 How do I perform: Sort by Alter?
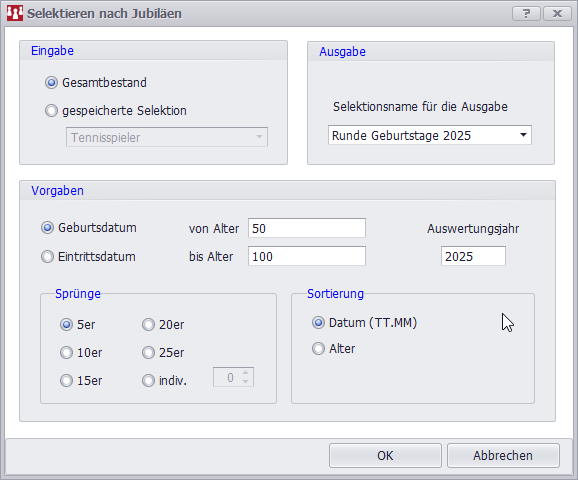point(318,349)
